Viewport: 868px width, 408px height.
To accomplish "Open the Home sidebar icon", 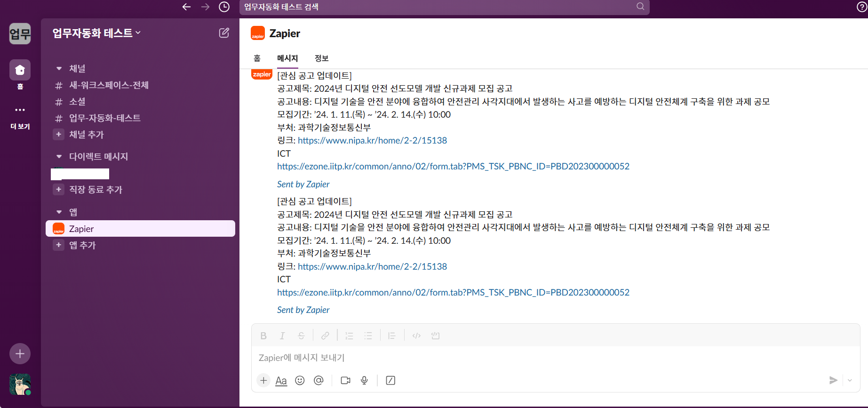I will (x=20, y=70).
